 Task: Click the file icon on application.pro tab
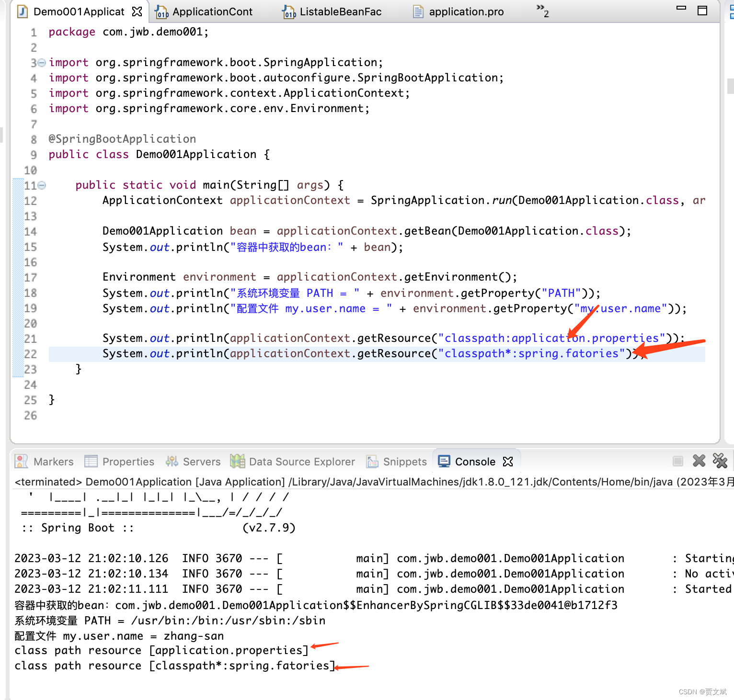point(418,11)
